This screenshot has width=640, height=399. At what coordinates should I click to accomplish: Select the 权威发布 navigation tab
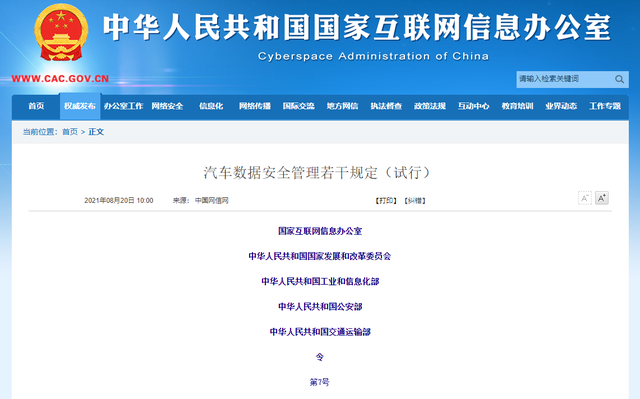[80, 106]
